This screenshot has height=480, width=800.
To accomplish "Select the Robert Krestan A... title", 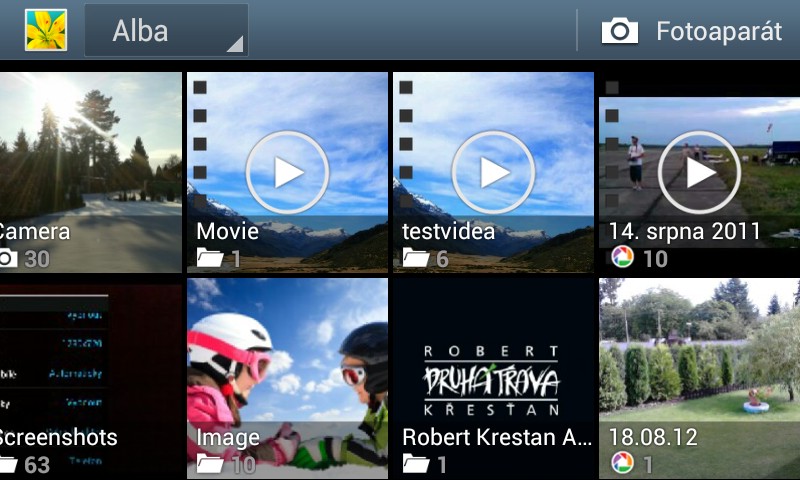I will click(496, 438).
